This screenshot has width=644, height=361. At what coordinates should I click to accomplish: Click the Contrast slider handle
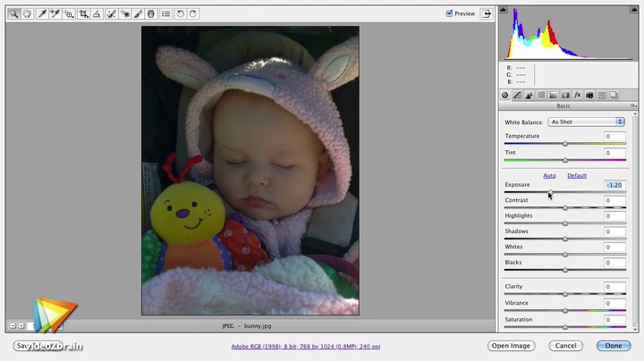coord(565,208)
